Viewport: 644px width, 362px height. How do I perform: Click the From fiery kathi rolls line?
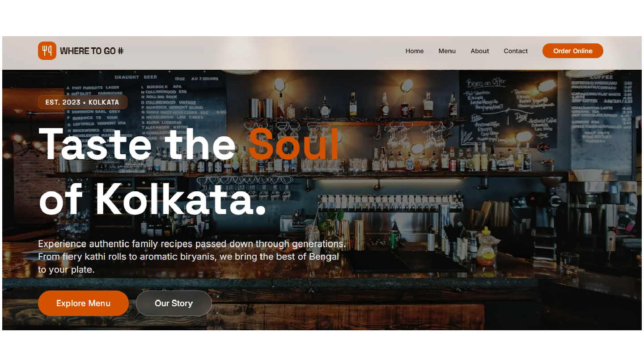pyautogui.click(x=188, y=257)
